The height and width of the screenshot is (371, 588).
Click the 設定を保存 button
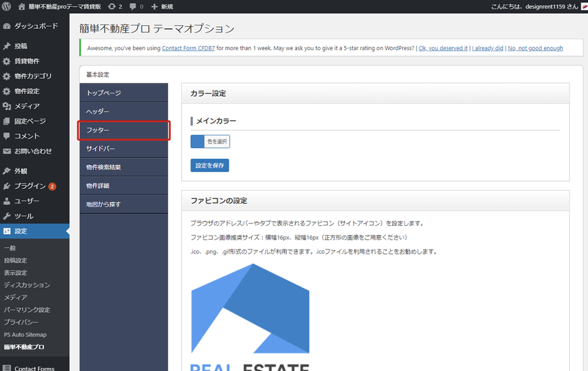[209, 165]
